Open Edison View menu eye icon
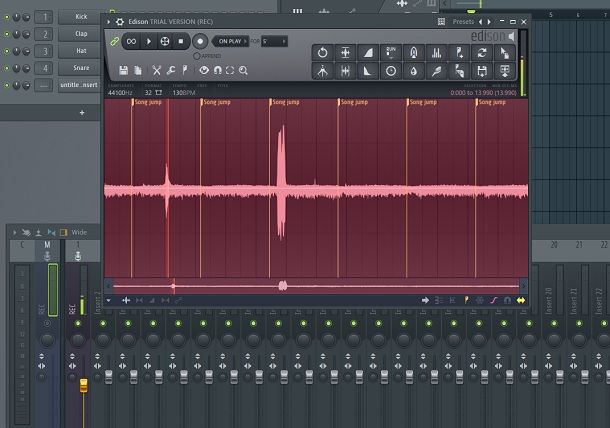The width and height of the screenshot is (610, 428). [204, 70]
